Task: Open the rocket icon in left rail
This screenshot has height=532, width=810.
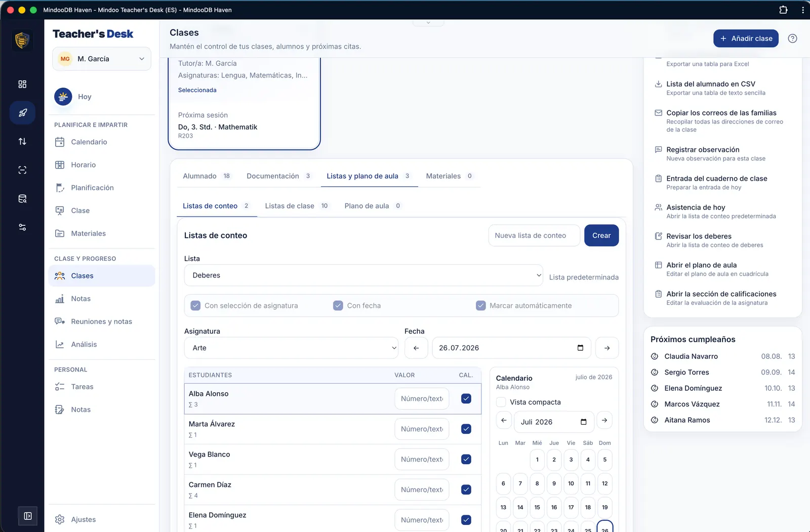Action: (22, 113)
